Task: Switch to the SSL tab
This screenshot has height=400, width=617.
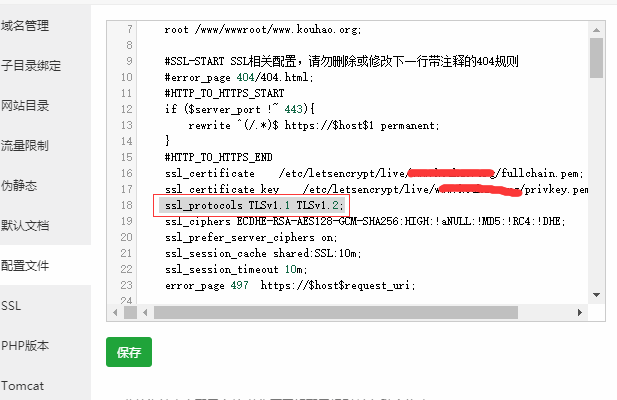Action: tap(11, 305)
